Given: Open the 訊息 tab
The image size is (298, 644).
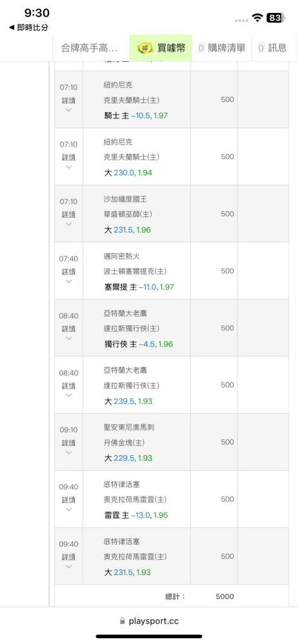Looking at the screenshot, I should (x=273, y=48).
